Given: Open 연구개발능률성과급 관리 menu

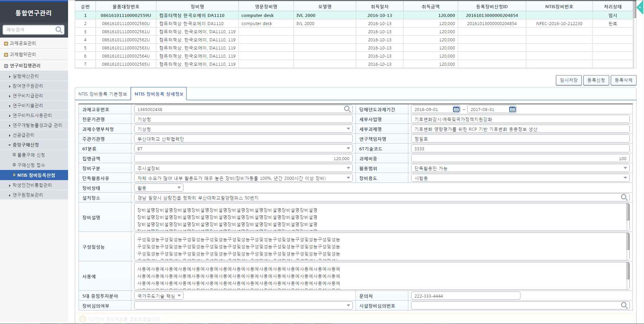Looking at the screenshot, I should [37, 125].
